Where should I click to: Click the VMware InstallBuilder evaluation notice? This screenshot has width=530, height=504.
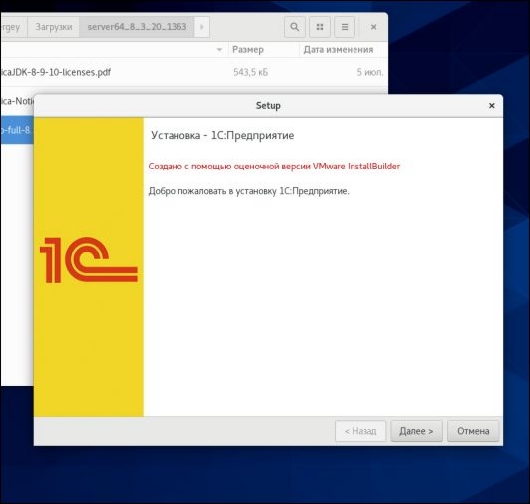click(x=274, y=166)
